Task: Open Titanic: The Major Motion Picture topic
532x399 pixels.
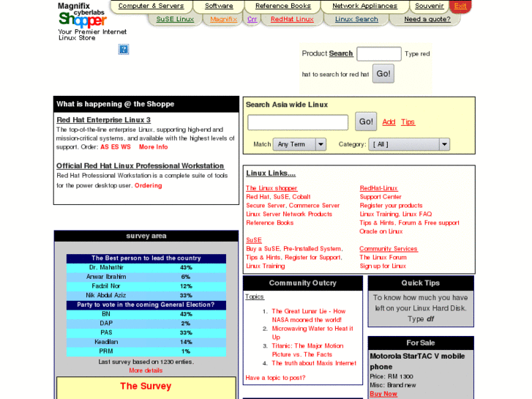Action: pyautogui.click(x=307, y=350)
